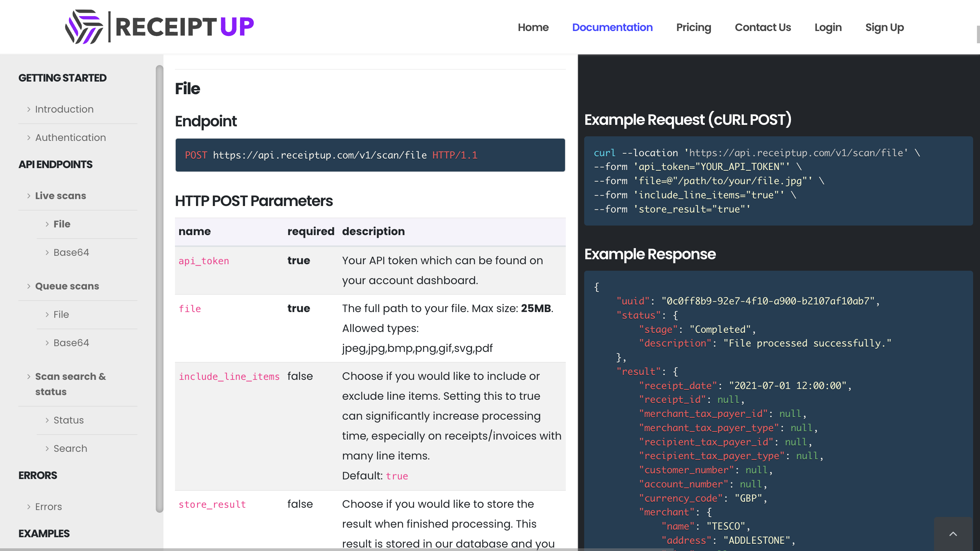Click chevron icon beside Authentication
Viewport: 980px width, 551px height.
coord(29,138)
